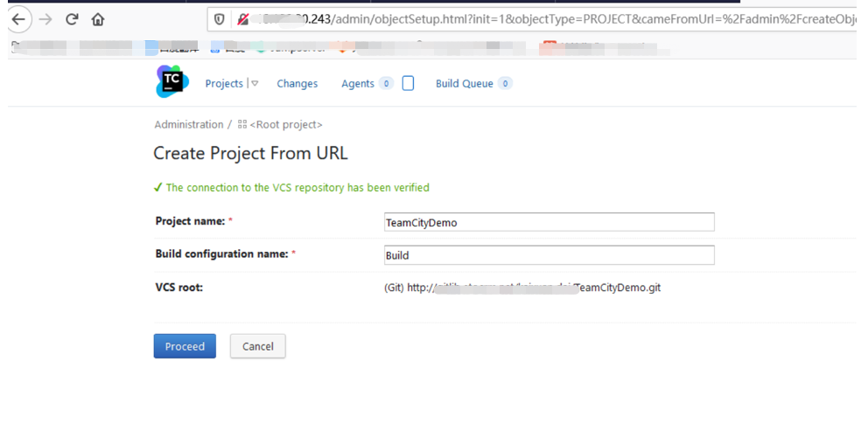Screen dimensions: 868x438
Task: Reload the page with refresh icon
Action: click(72, 19)
